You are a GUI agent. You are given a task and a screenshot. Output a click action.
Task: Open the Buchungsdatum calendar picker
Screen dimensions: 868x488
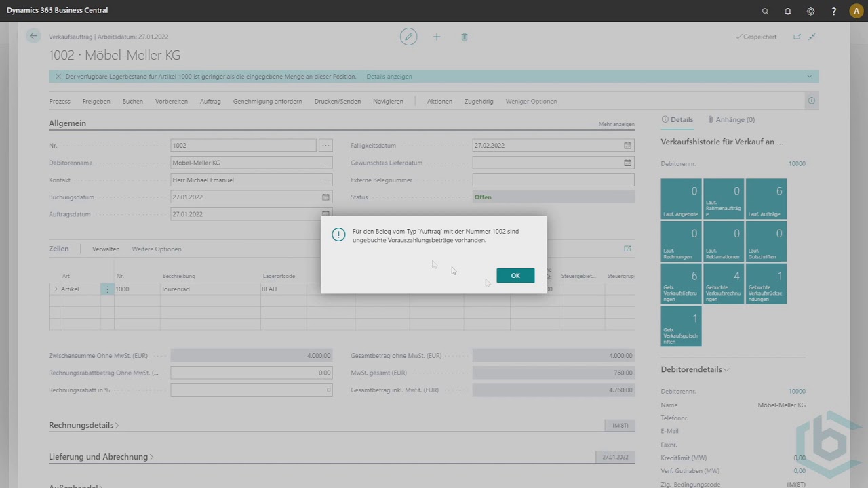coord(325,197)
